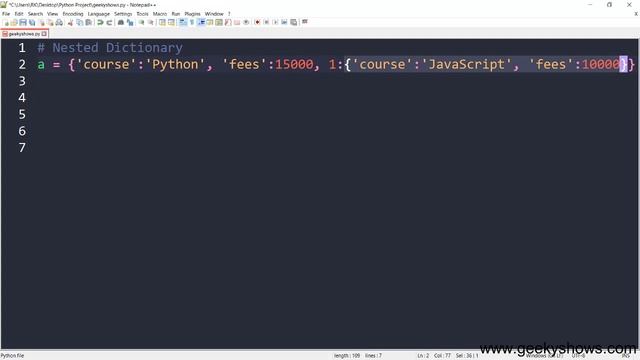Click the 'JavaScript' string in code
The width and height of the screenshot is (640, 360).
(466, 64)
